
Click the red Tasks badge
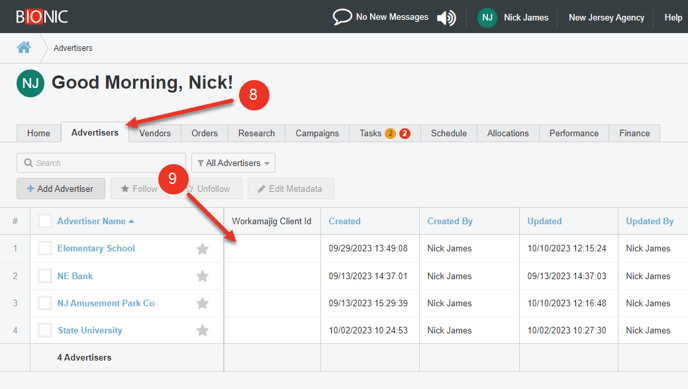tap(405, 133)
